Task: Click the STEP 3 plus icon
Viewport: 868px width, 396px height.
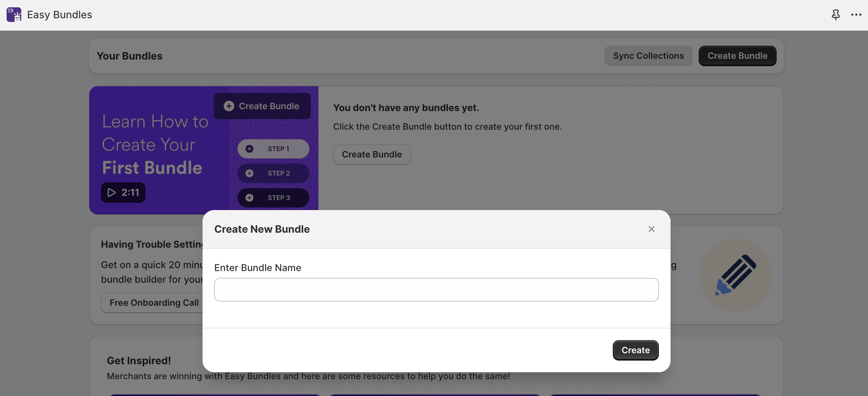Action: (249, 198)
